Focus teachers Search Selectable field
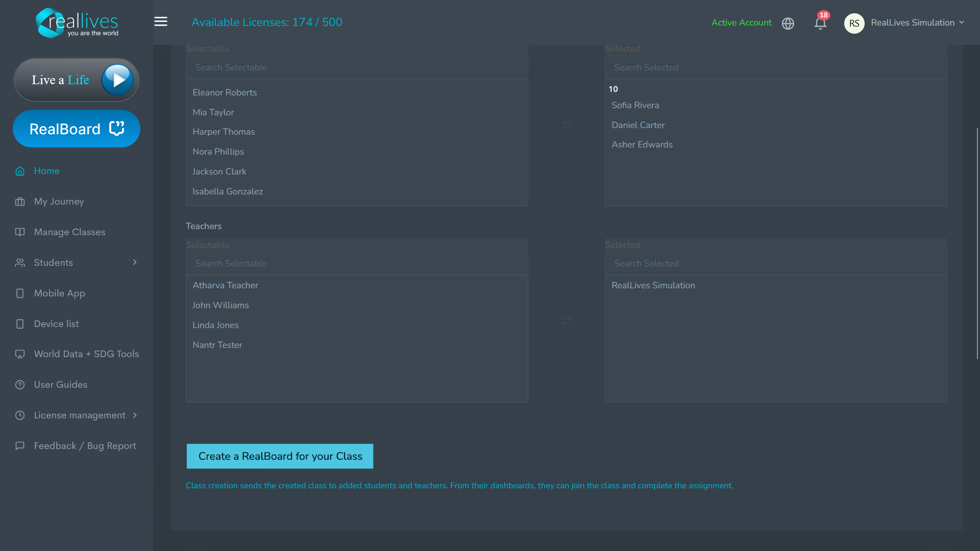The height and width of the screenshot is (551, 980). pyautogui.click(x=357, y=263)
